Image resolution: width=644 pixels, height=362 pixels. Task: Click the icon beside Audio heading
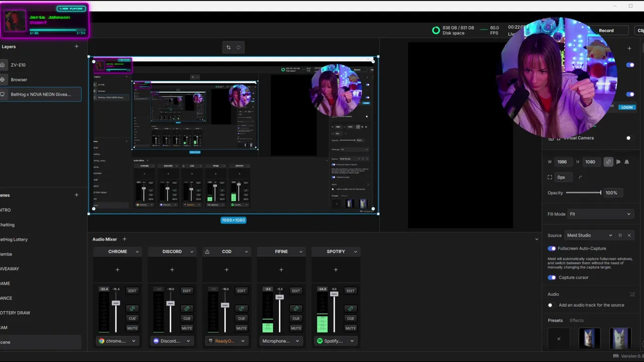tap(632, 294)
